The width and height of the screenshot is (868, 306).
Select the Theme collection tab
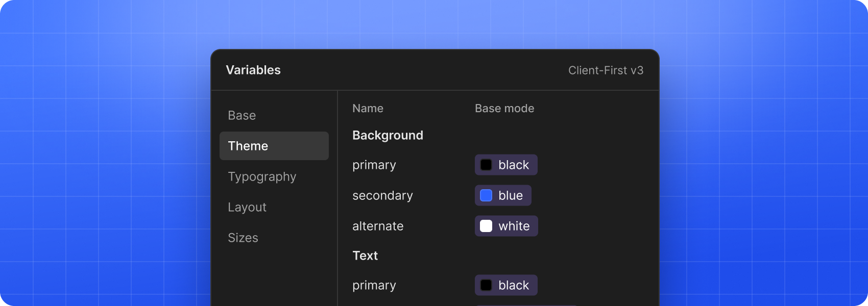[274, 146]
